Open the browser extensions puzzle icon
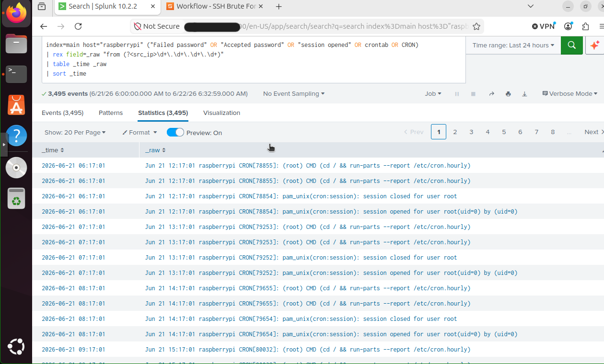Screen dimensions: 604x364 tap(585, 26)
